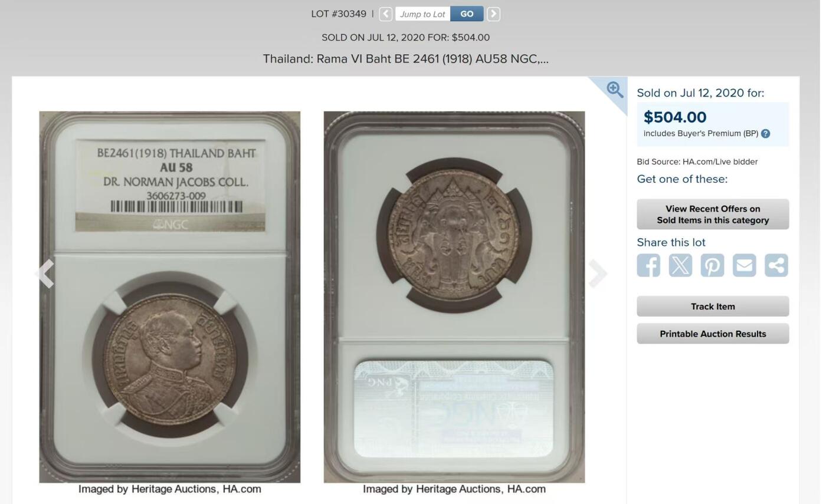Share this lot on X
Viewport: 826px width, 504px height.
(x=680, y=265)
